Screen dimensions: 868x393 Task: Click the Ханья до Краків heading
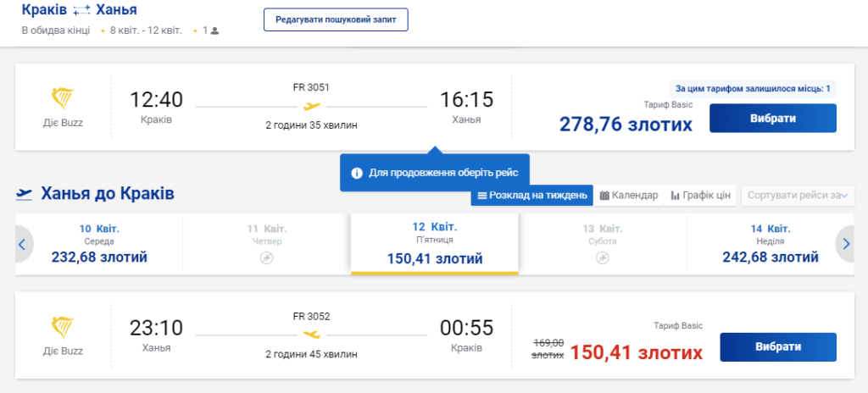(108, 194)
